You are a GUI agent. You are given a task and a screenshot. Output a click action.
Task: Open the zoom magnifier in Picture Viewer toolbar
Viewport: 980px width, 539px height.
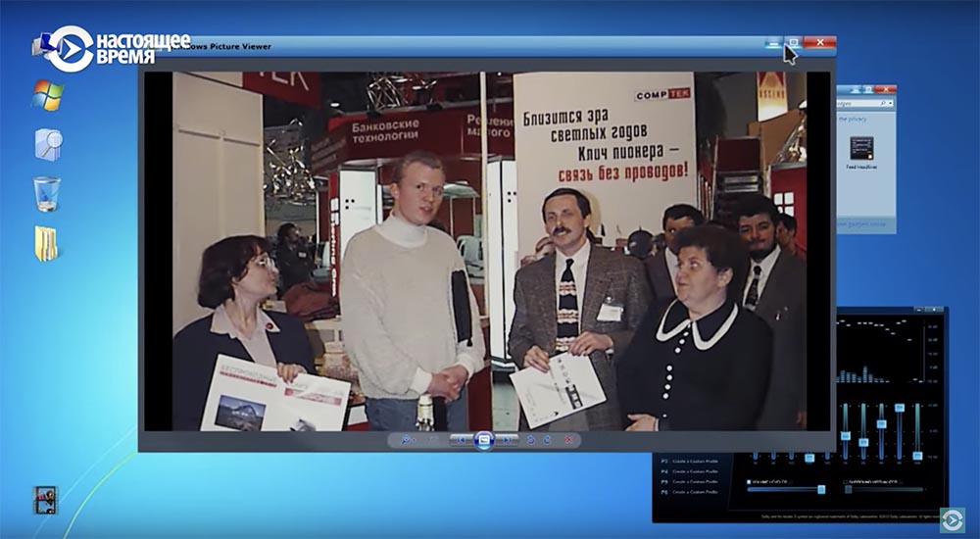407,440
